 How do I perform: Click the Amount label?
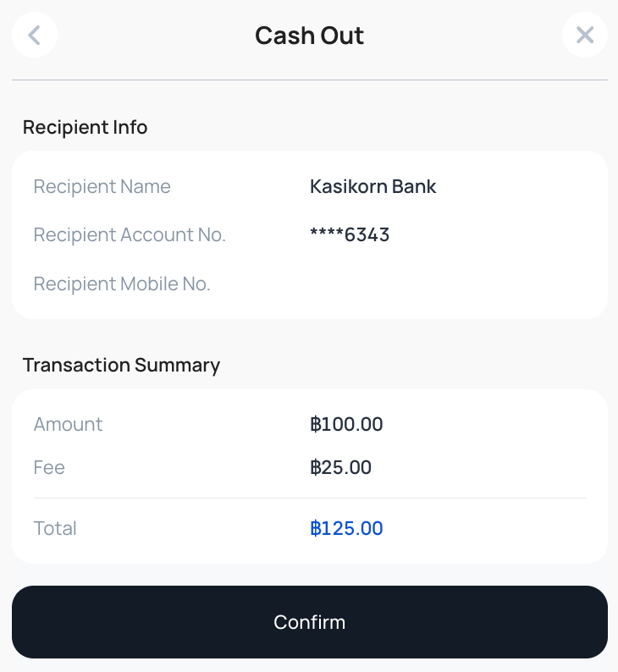click(x=68, y=424)
